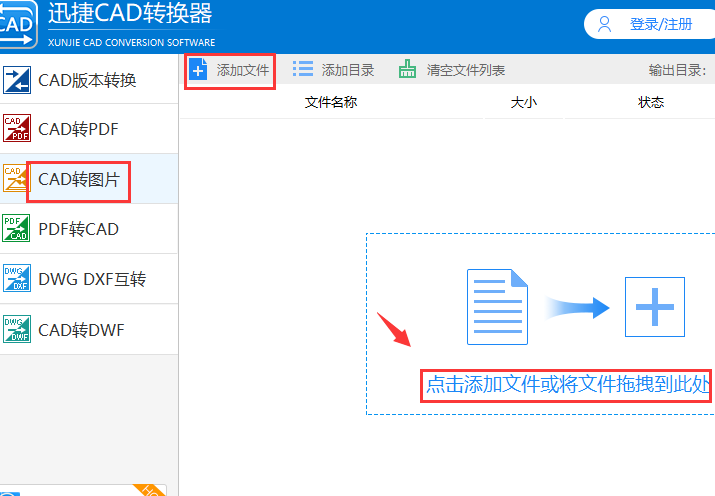Click XUNJIE CAD CONVERSION SOFTWARE subtitle
This screenshot has height=496, width=715.
pos(132,42)
